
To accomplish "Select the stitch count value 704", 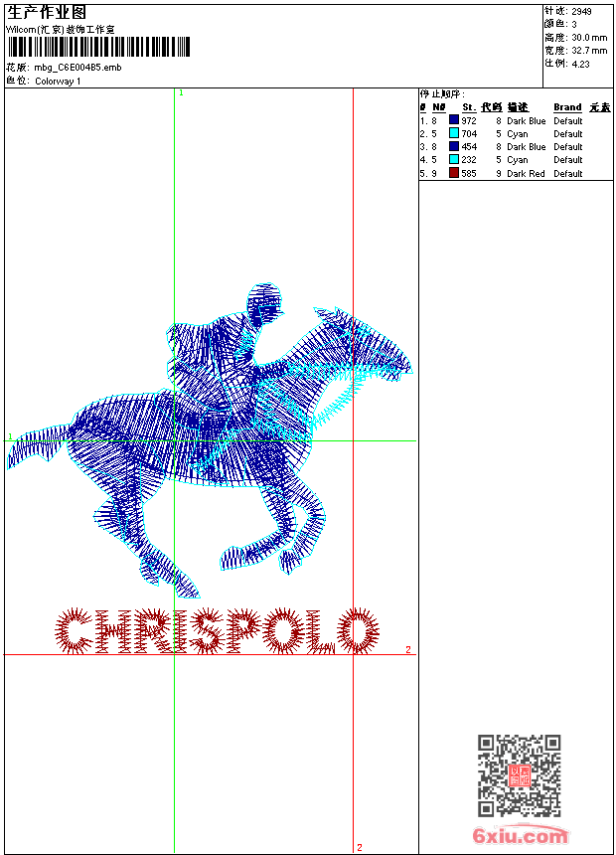I will (469, 133).
